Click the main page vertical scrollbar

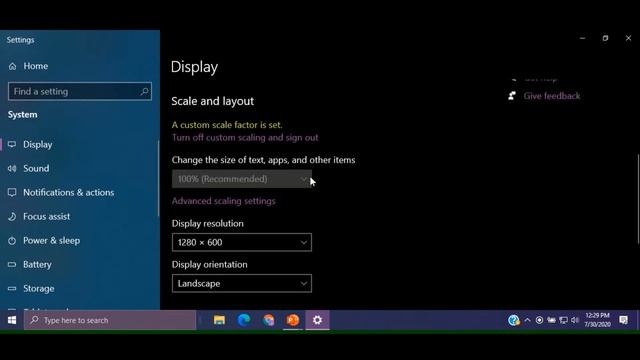click(638, 199)
